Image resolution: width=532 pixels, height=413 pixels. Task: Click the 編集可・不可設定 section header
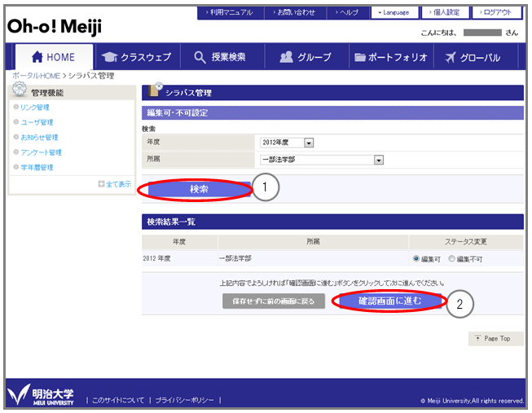point(332,113)
